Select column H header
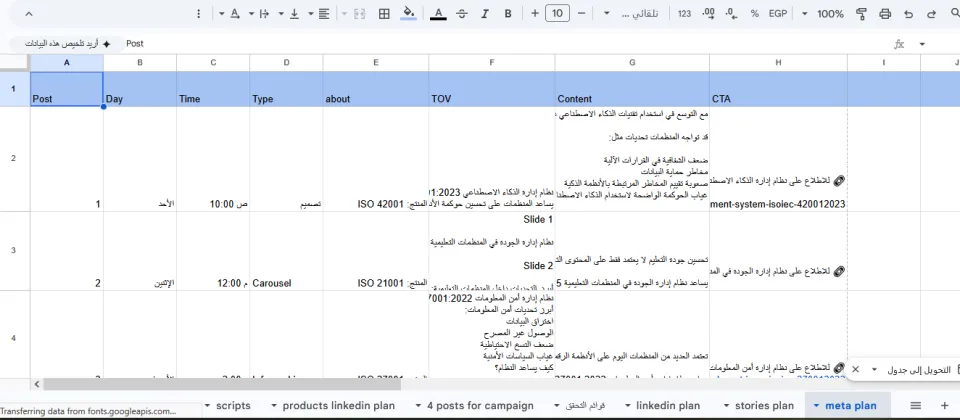The image size is (960, 420). tap(778, 62)
